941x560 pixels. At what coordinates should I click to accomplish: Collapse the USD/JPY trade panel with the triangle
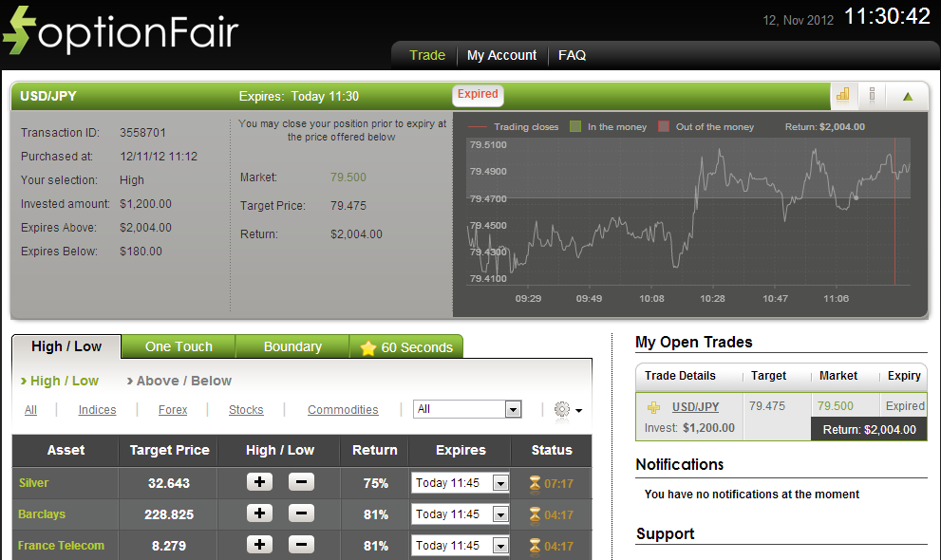coord(908,96)
